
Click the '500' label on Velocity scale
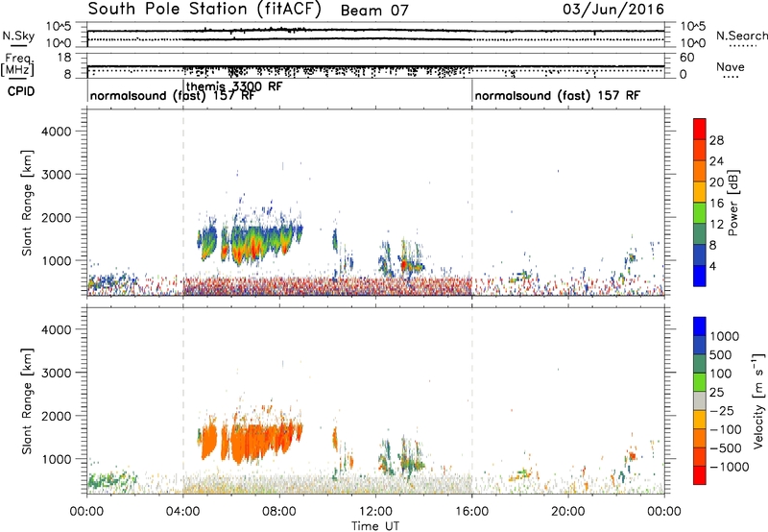pos(723,355)
